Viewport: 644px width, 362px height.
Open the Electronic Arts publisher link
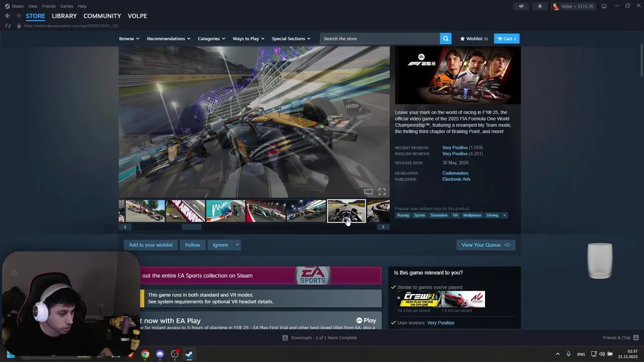click(x=456, y=179)
